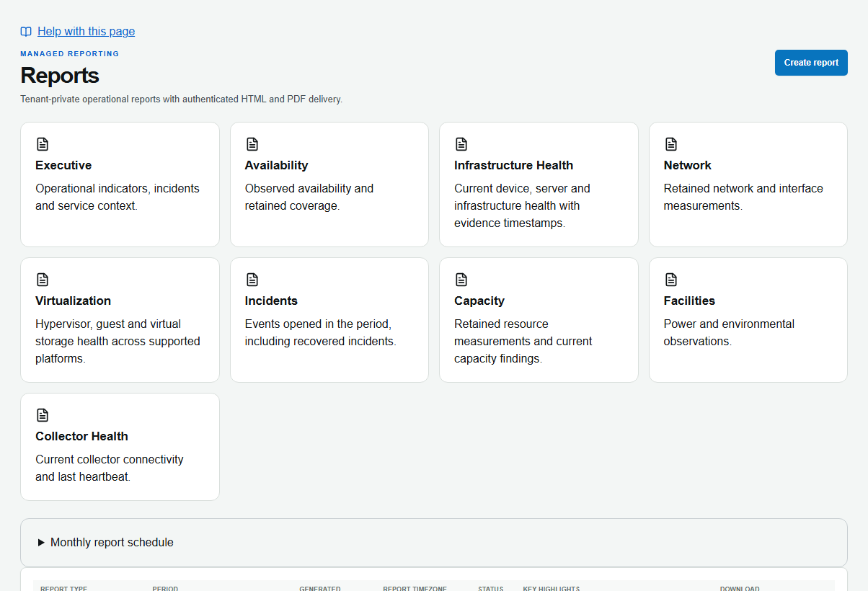Click the Monthly report schedule label
This screenshot has height=591, width=868.
pyautogui.click(x=112, y=543)
